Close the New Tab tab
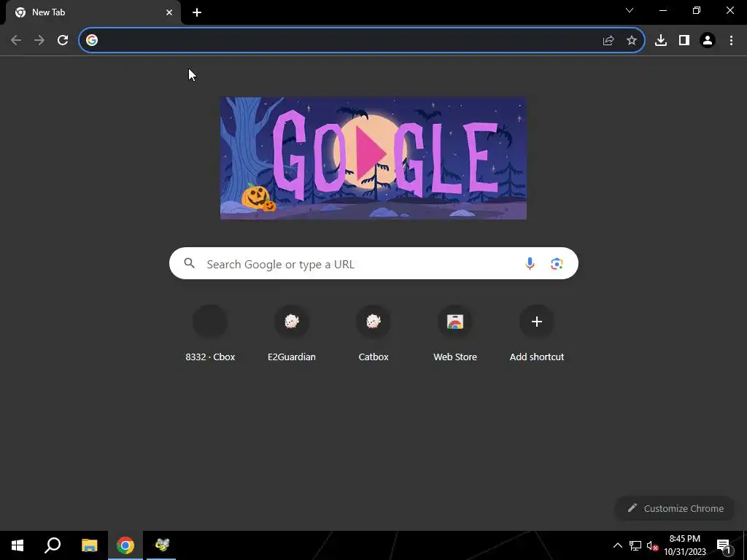The width and height of the screenshot is (747, 560). [x=169, y=12]
